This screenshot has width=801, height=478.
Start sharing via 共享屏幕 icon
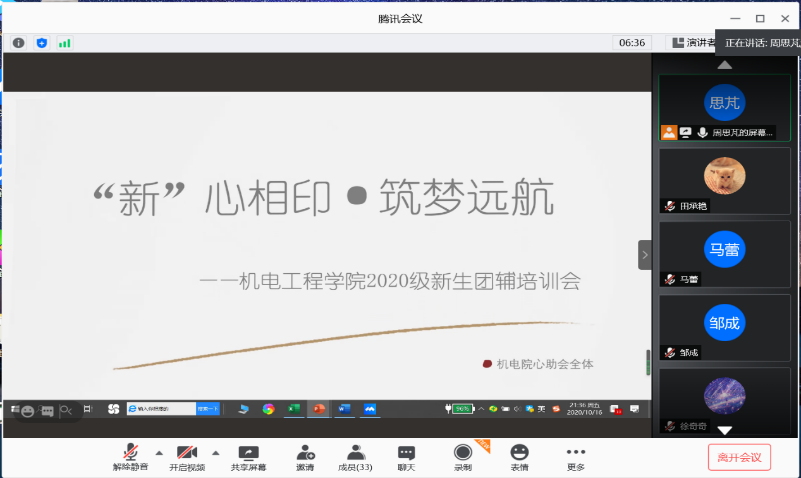pyautogui.click(x=247, y=457)
